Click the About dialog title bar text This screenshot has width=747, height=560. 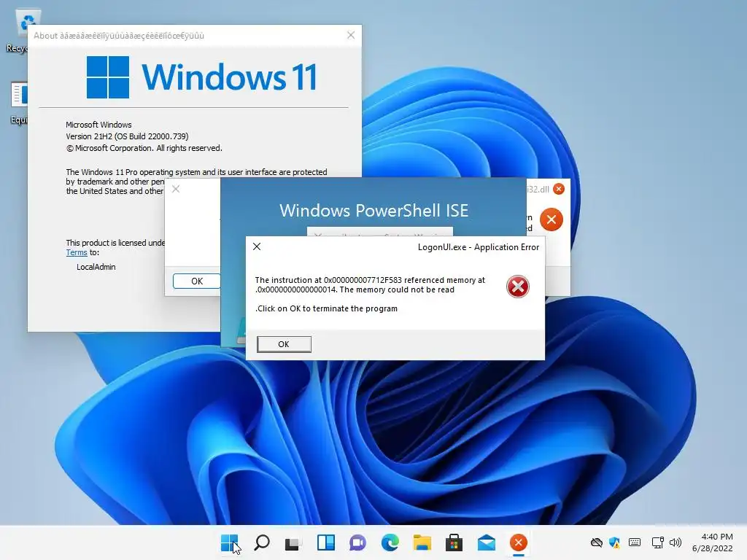coord(119,36)
